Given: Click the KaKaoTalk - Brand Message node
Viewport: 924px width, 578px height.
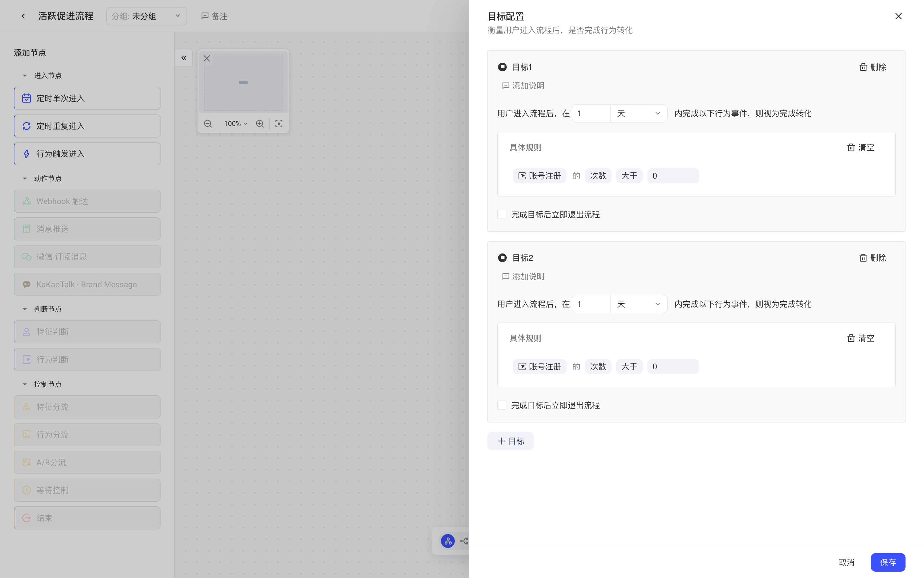Looking at the screenshot, I should [87, 284].
